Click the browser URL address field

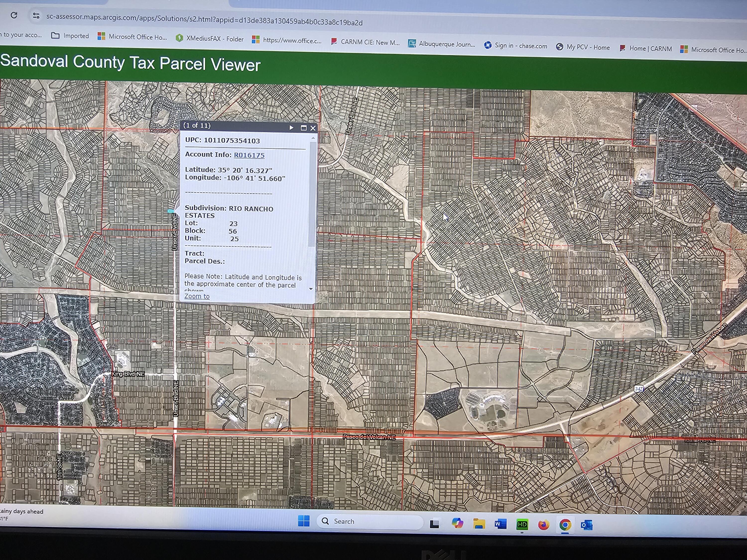click(x=204, y=20)
